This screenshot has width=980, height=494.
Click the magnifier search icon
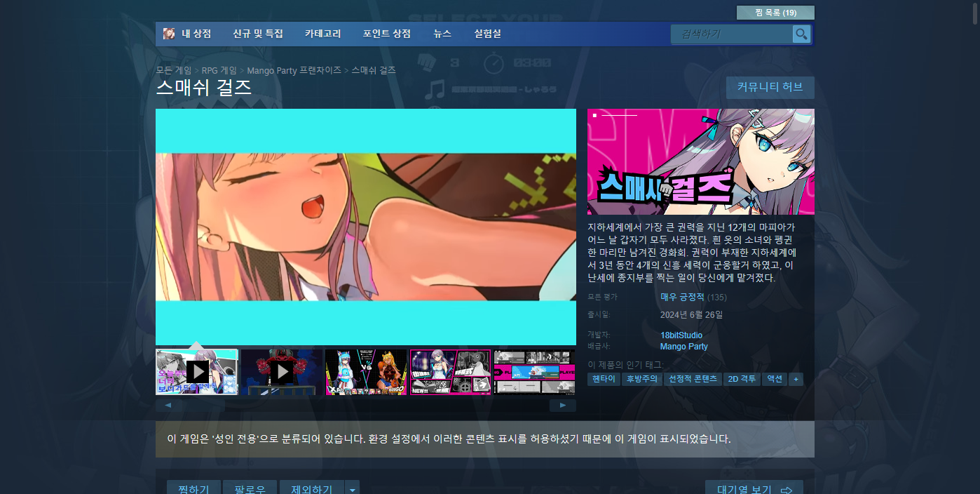(x=801, y=34)
